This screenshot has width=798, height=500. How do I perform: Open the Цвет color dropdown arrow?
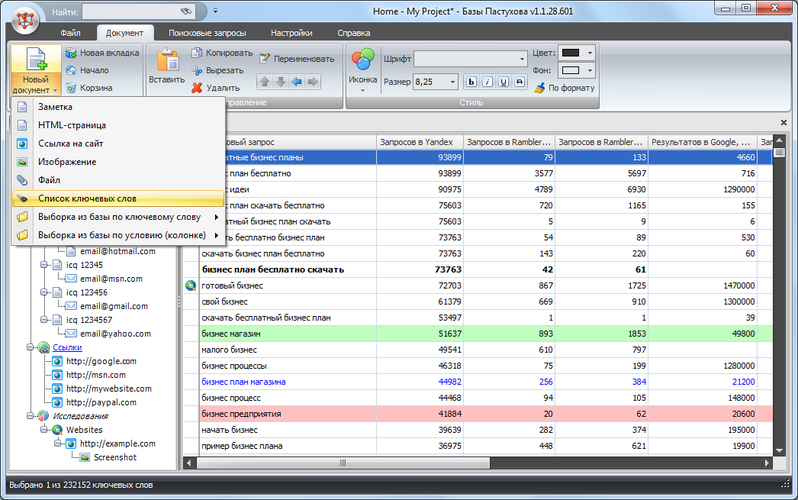point(589,53)
